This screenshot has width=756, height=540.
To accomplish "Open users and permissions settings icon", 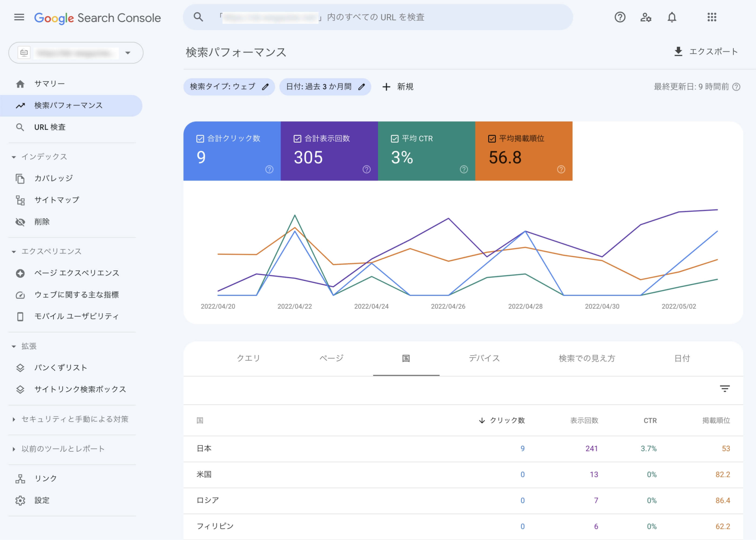I will [x=646, y=17].
